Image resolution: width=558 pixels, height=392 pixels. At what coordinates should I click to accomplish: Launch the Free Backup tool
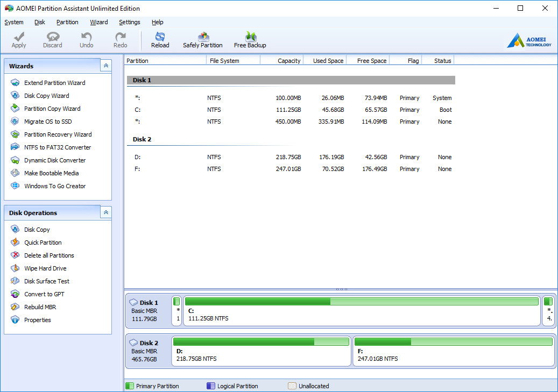(250, 40)
